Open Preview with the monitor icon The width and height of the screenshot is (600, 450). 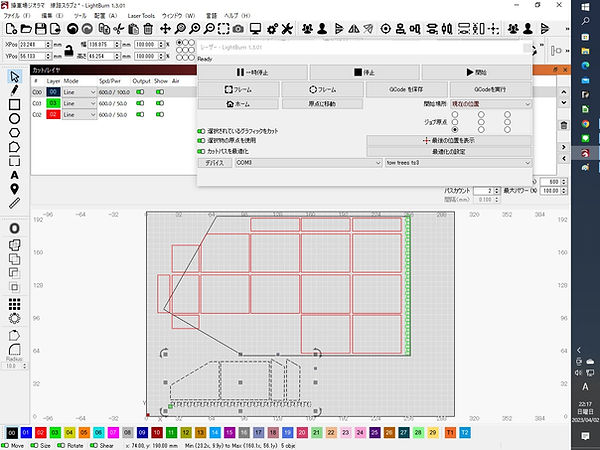255,29
